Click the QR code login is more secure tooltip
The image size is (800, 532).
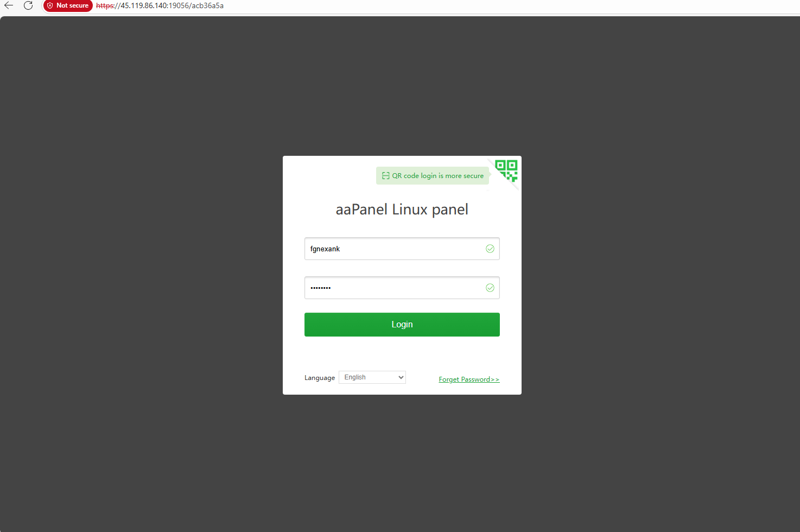pyautogui.click(x=433, y=176)
